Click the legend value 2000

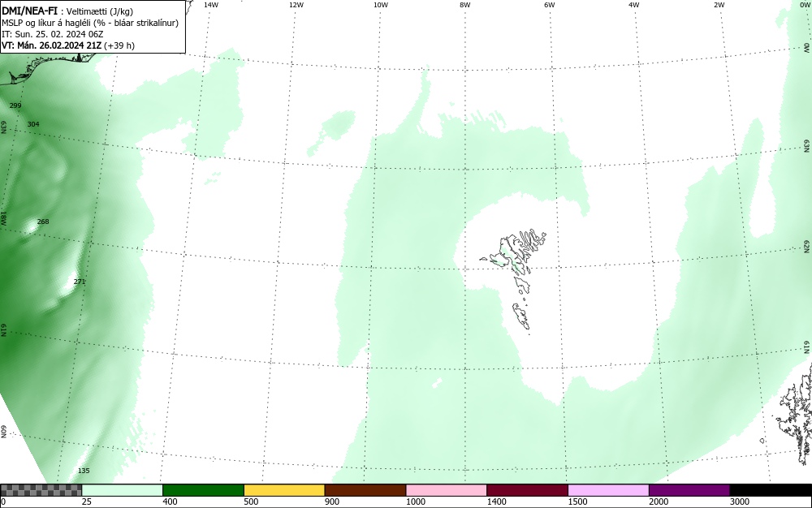tap(659, 502)
